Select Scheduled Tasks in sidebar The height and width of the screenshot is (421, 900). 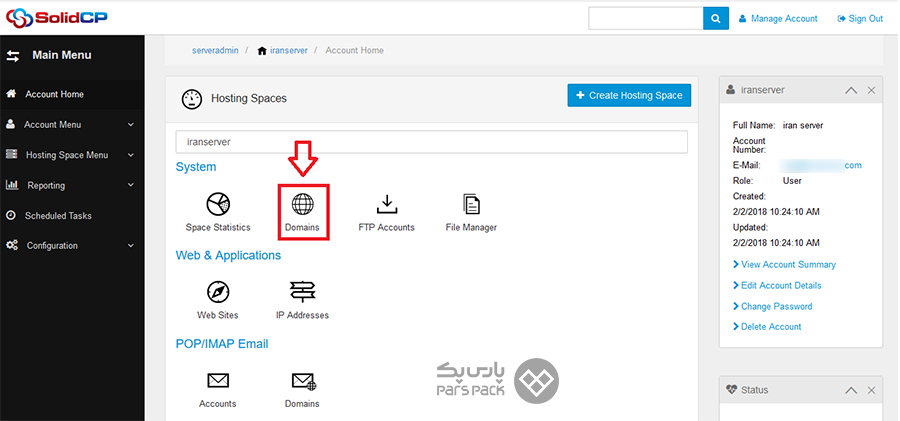(58, 215)
